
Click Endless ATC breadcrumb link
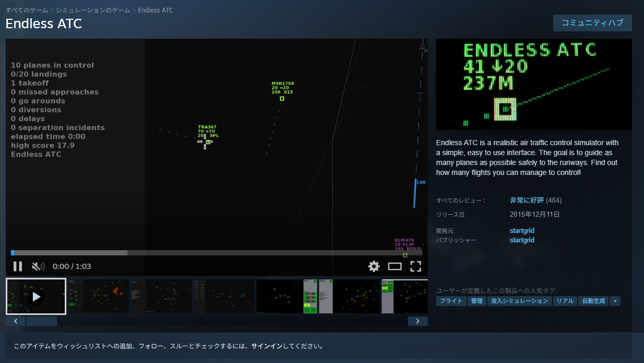point(156,10)
